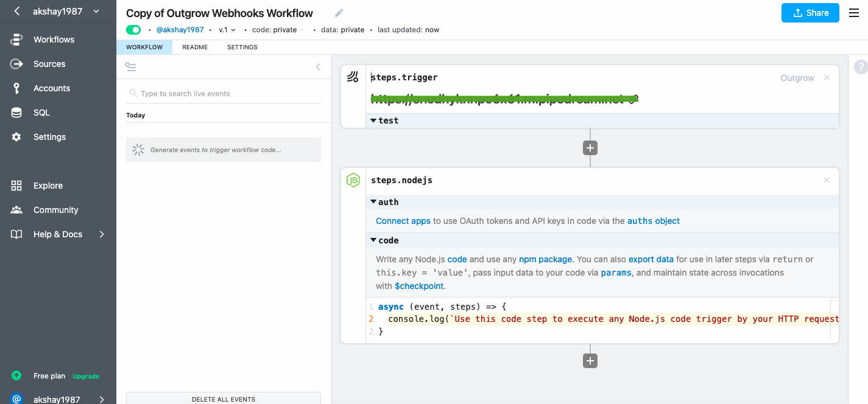Image resolution: width=868 pixels, height=404 pixels.
Task: Click the auths object link
Action: [654, 221]
